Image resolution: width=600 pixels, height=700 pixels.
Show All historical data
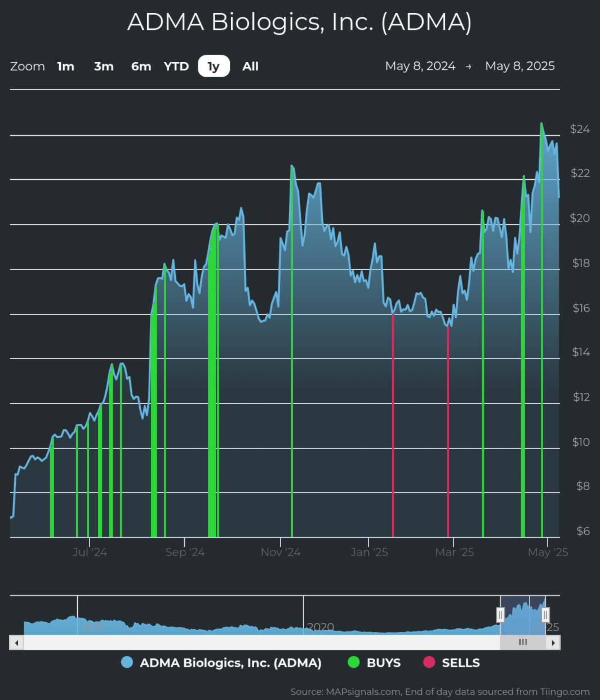251,67
